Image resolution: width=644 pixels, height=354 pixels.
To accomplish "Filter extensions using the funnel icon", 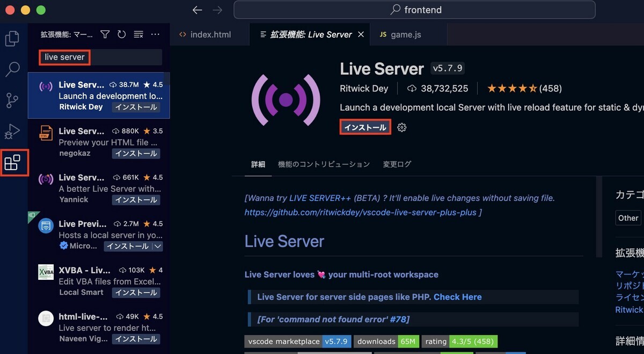I will click(105, 34).
